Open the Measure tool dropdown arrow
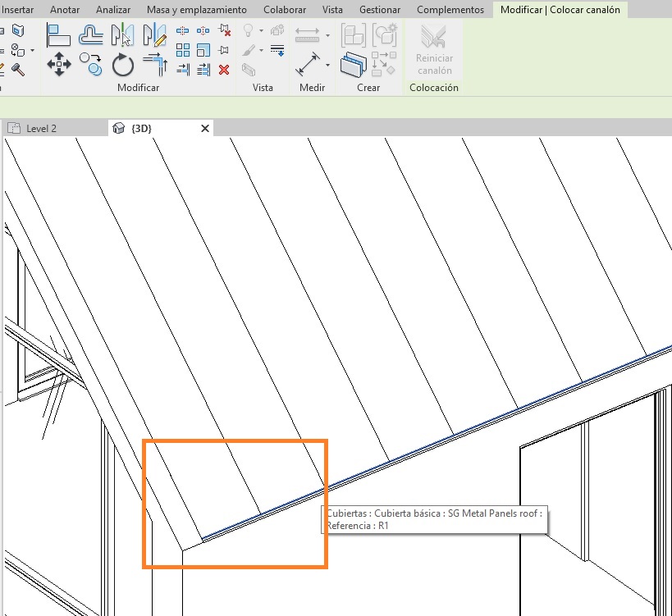This screenshot has width=672, height=616. 328,64
